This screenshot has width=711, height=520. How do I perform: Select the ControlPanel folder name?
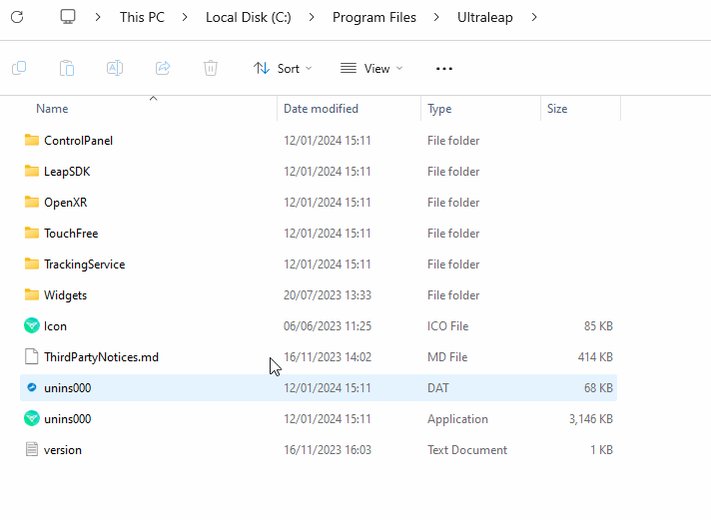pyautogui.click(x=78, y=141)
